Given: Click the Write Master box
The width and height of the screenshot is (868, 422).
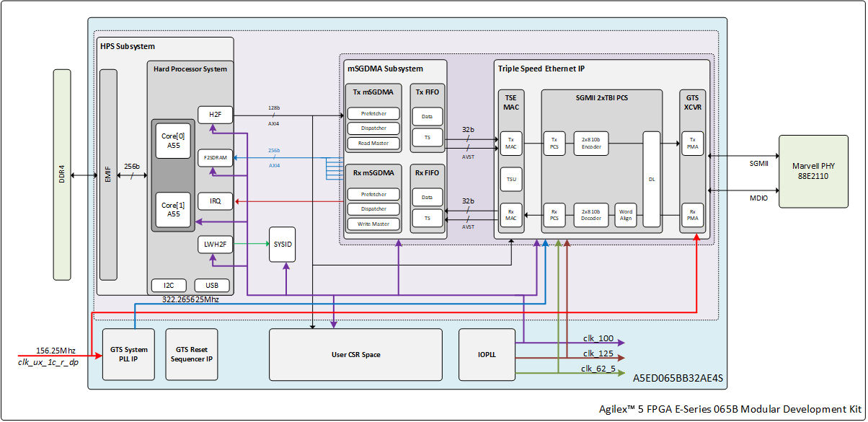Looking at the screenshot, I should coord(373,224).
